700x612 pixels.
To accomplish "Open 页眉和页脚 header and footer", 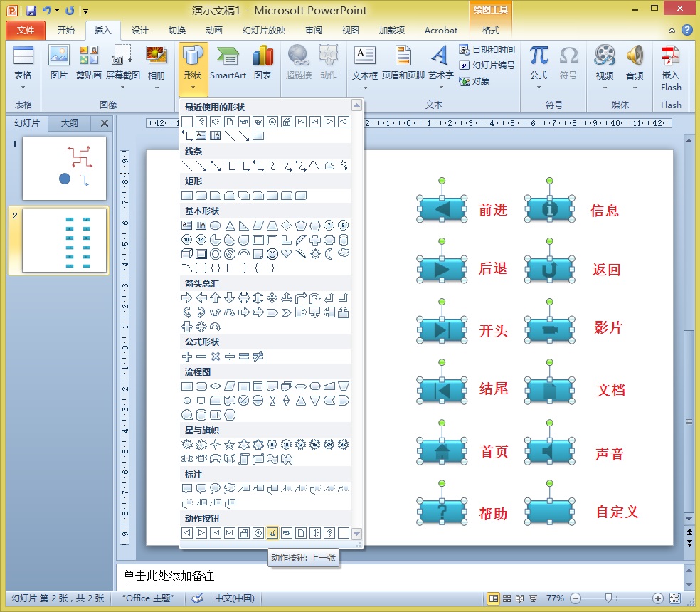I will point(403,63).
